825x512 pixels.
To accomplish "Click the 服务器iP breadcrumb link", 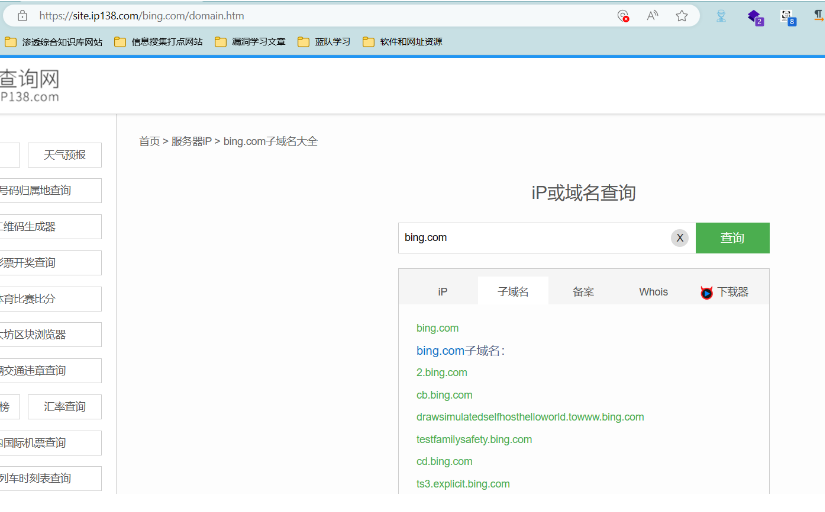I will click(x=192, y=142).
